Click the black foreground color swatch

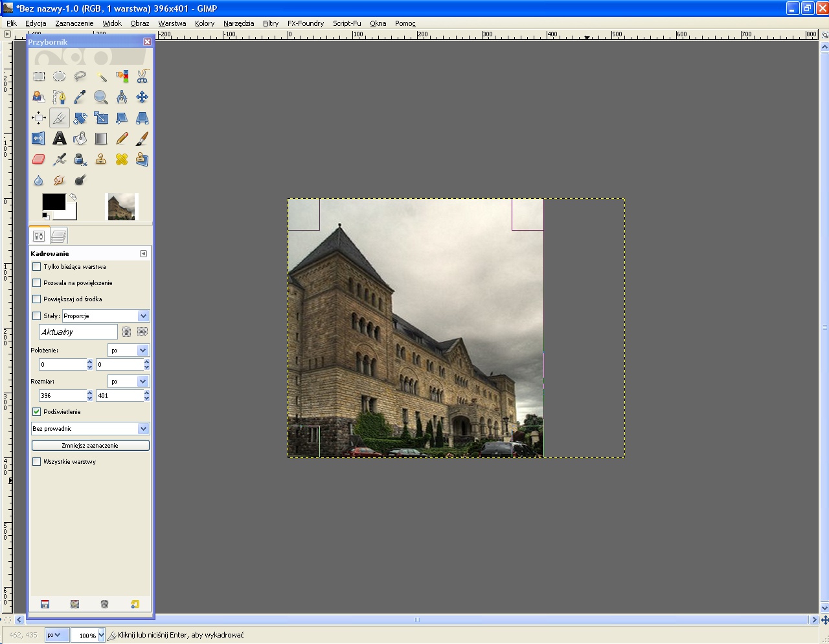pyautogui.click(x=53, y=201)
